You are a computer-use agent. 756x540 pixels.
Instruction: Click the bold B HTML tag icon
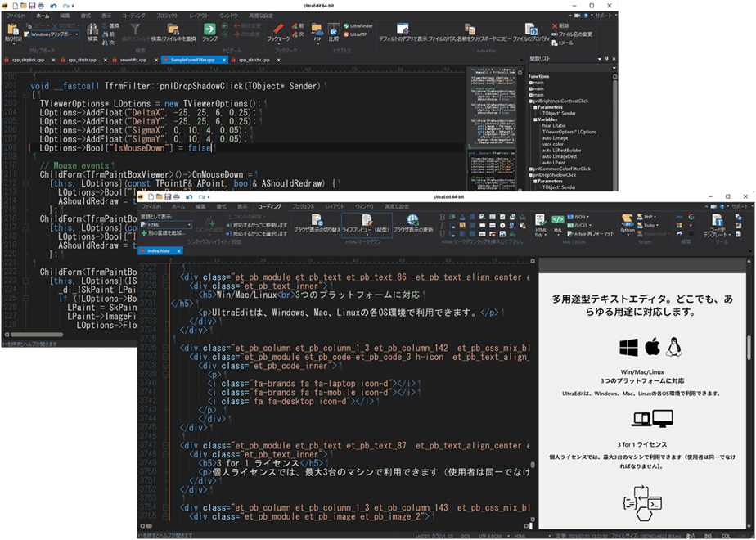(443, 217)
